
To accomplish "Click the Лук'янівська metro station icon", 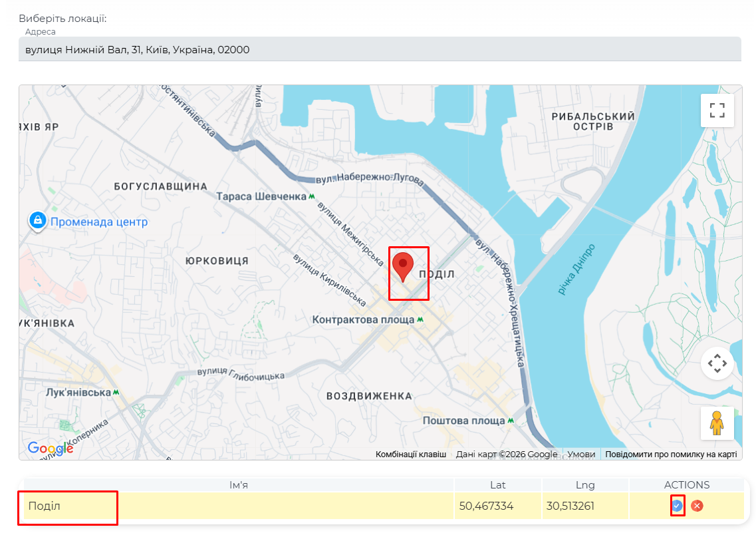I will click(x=116, y=393).
